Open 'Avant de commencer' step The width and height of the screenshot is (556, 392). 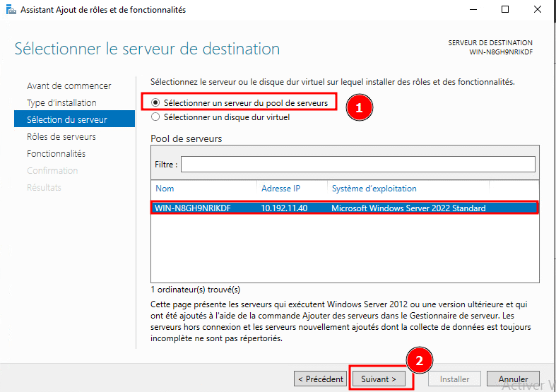click(69, 86)
